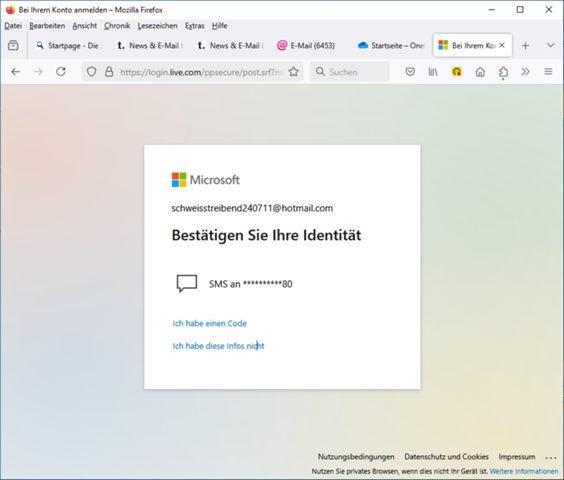The width and height of the screenshot is (564, 480).
Task: Open a new tab with plus
Action: [x=526, y=46]
